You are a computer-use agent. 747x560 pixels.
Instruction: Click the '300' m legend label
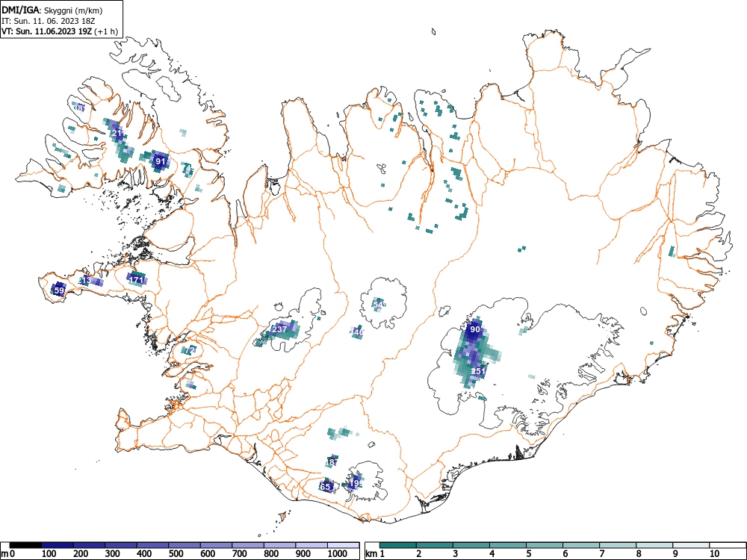pyautogui.click(x=113, y=553)
